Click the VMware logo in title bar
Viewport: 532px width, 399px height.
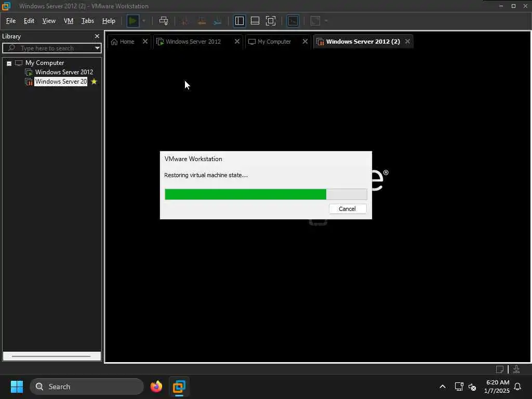pos(6,6)
